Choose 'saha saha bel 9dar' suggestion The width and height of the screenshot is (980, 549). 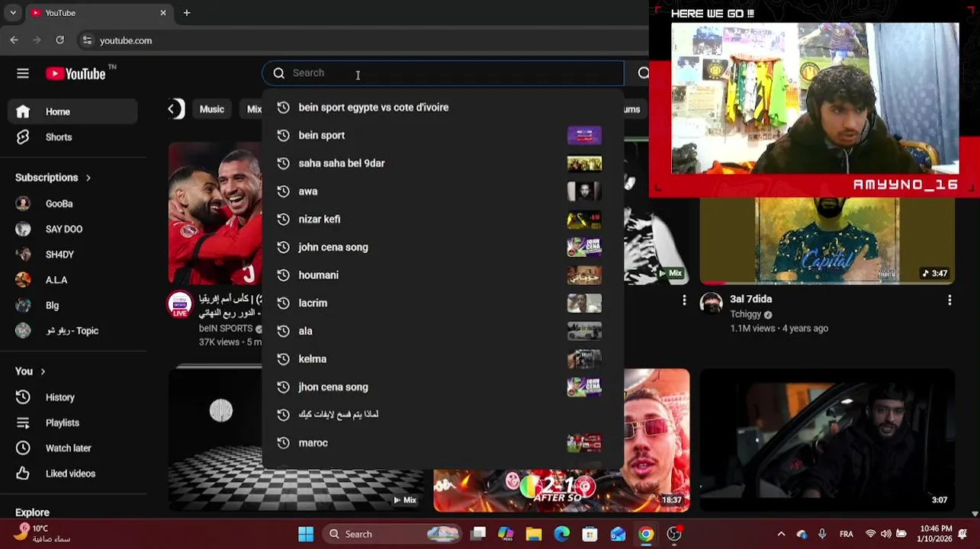[x=442, y=163]
